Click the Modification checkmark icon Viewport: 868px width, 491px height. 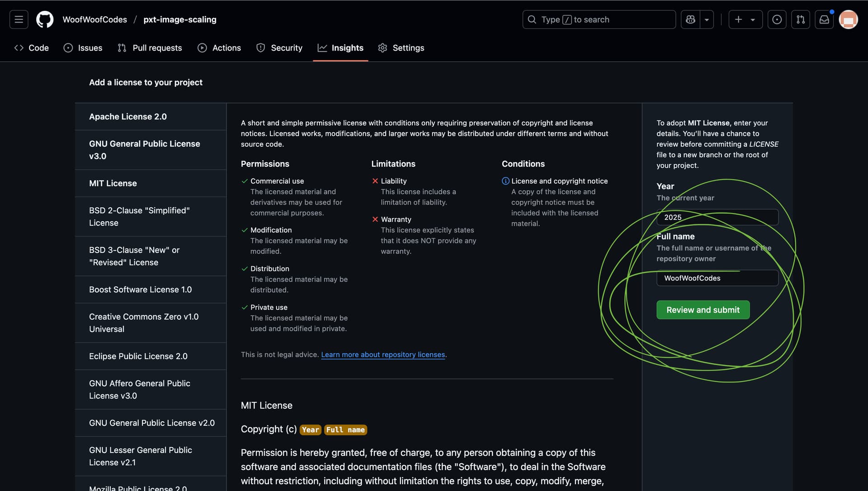(x=245, y=230)
